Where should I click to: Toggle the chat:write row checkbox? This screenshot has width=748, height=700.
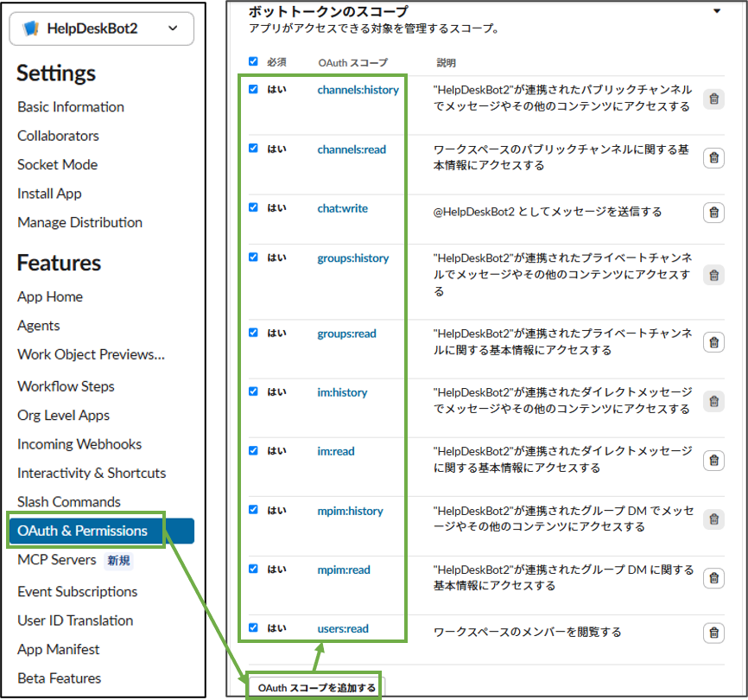253,207
